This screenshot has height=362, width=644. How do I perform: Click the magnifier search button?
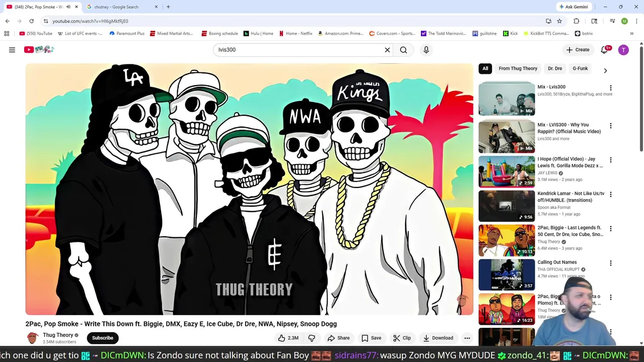point(404,50)
